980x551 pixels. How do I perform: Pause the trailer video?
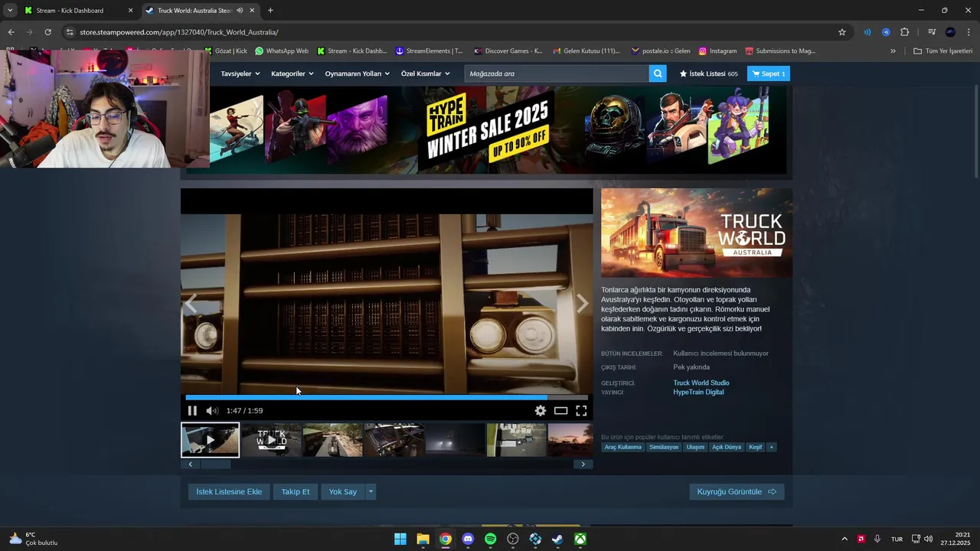click(192, 411)
